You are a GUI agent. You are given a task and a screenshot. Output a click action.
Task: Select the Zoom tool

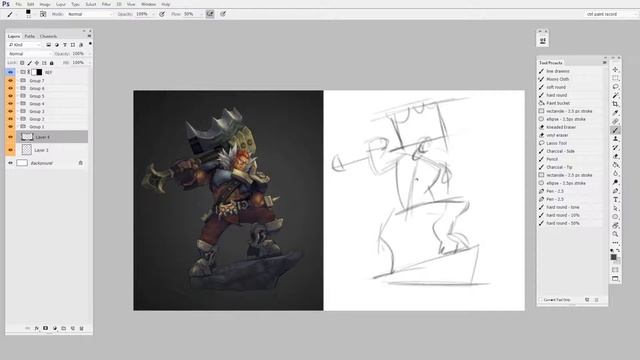[x=616, y=234]
